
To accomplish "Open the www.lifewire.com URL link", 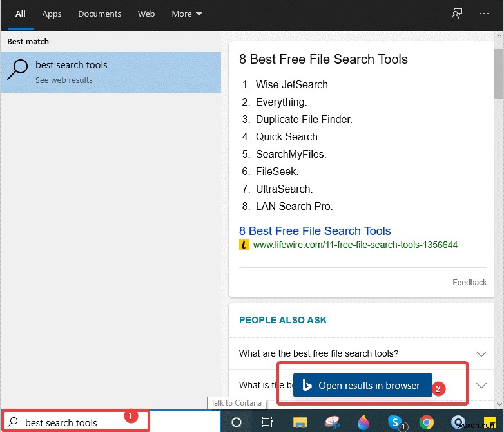I will tap(355, 245).
